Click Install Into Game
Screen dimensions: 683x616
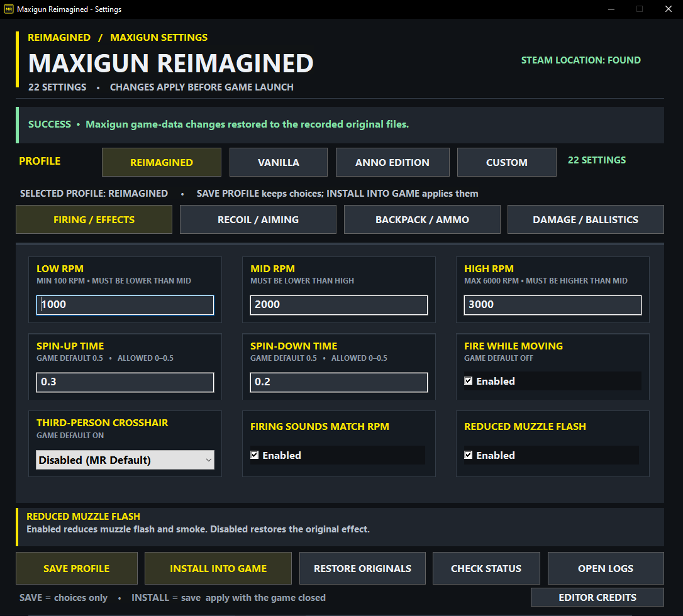click(218, 568)
